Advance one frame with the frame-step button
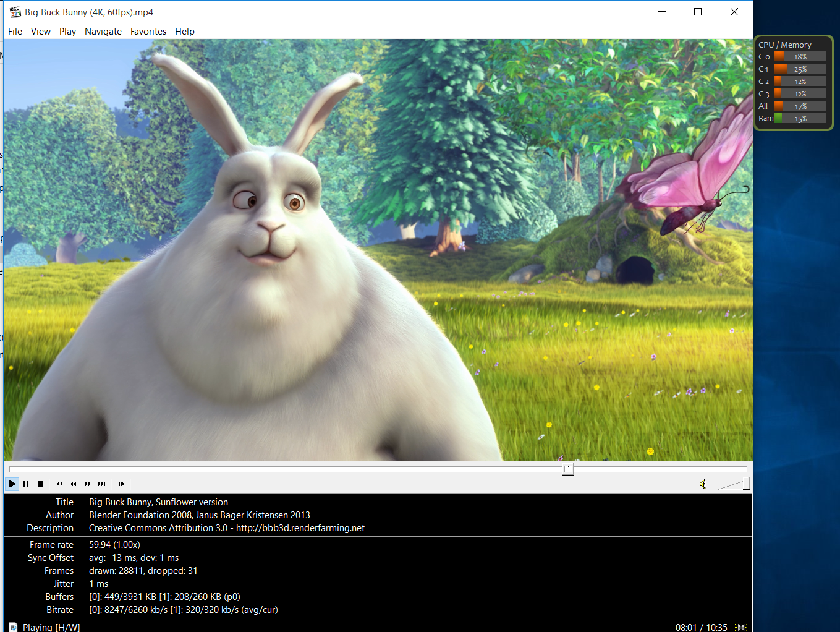This screenshot has width=840, height=632. 121,484
